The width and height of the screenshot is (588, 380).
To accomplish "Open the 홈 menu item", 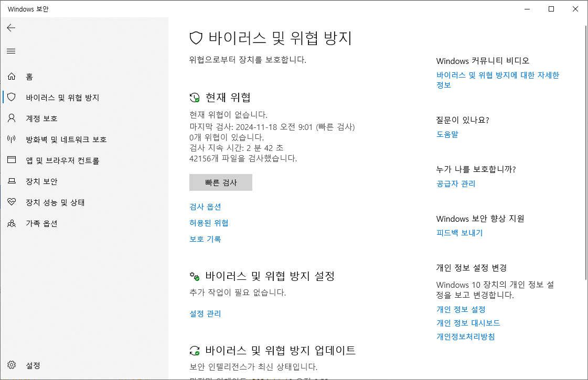I will (84, 77).
